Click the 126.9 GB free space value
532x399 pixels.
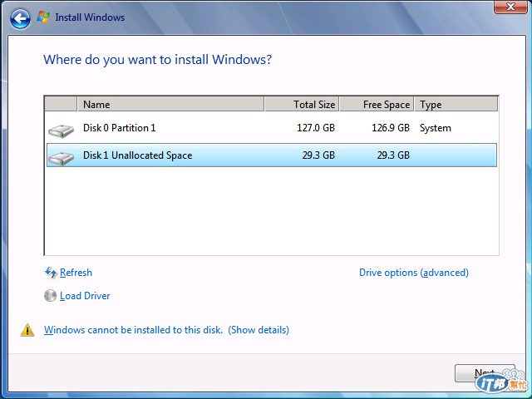point(391,128)
